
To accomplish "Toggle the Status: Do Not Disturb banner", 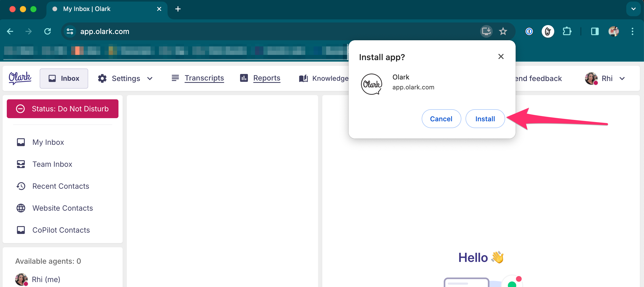I will point(63,108).
